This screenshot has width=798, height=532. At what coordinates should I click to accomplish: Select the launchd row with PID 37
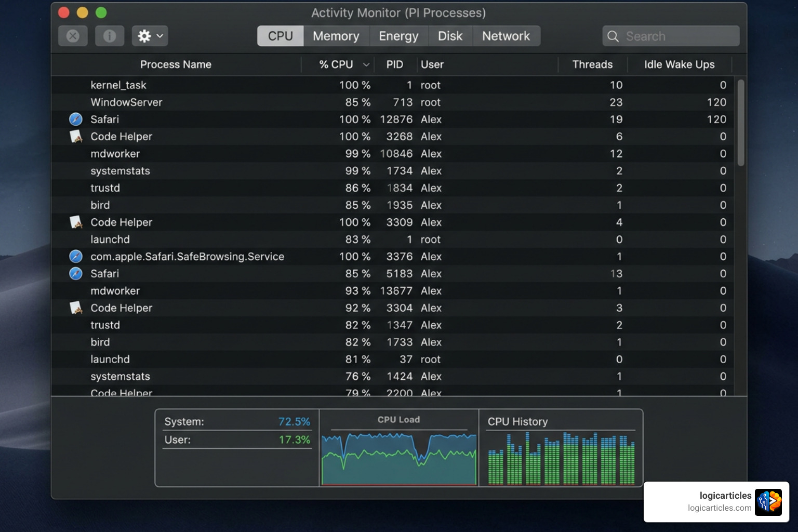pos(393,360)
